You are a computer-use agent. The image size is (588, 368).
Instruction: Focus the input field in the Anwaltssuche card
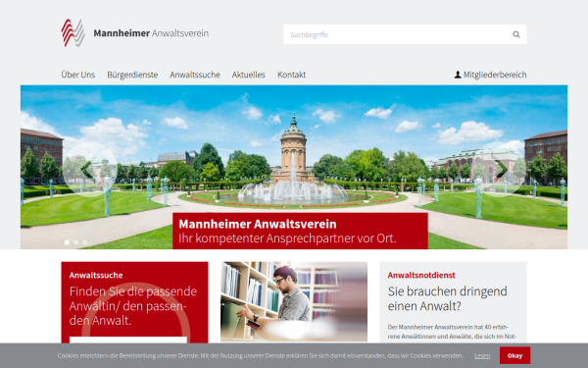click(127, 340)
